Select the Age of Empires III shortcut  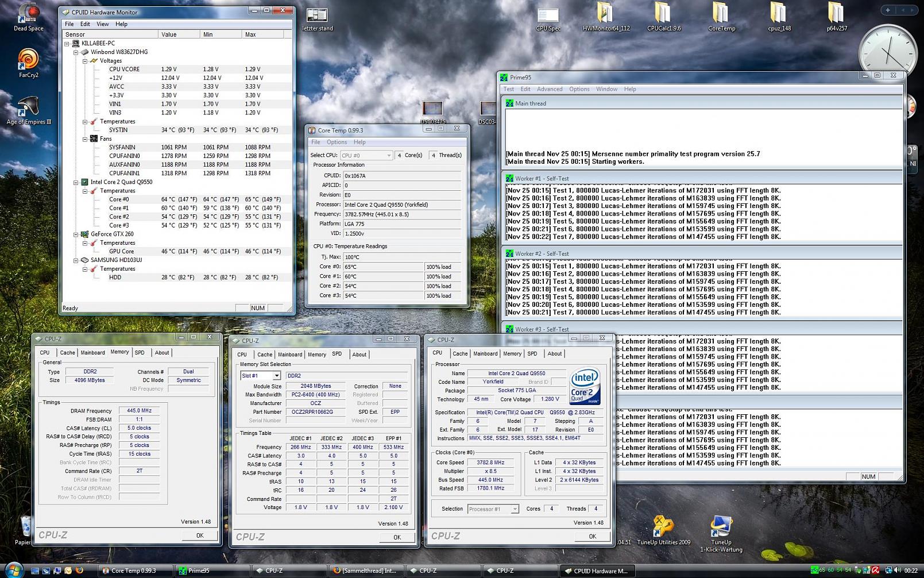(28, 110)
